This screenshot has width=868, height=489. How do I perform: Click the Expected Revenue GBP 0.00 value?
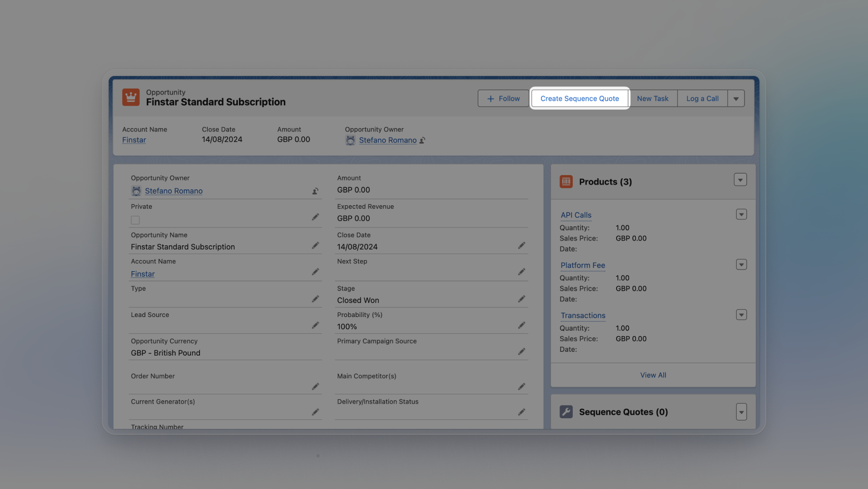pyautogui.click(x=354, y=218)
